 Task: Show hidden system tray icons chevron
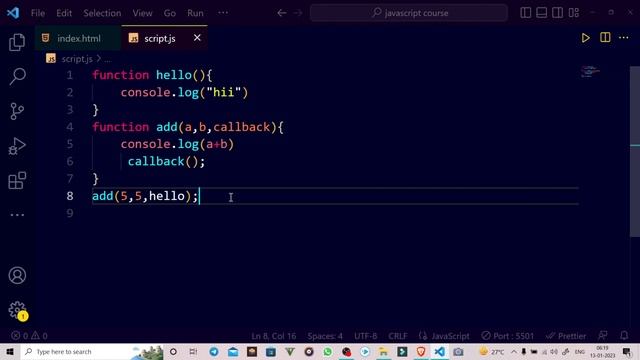(514, 351)
